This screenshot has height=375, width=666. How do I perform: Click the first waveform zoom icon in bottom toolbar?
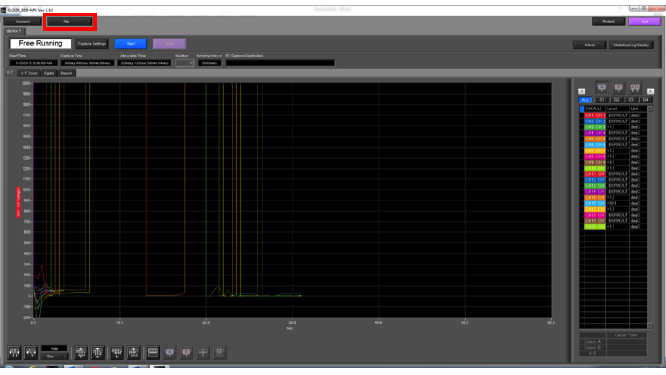(14, 352)
